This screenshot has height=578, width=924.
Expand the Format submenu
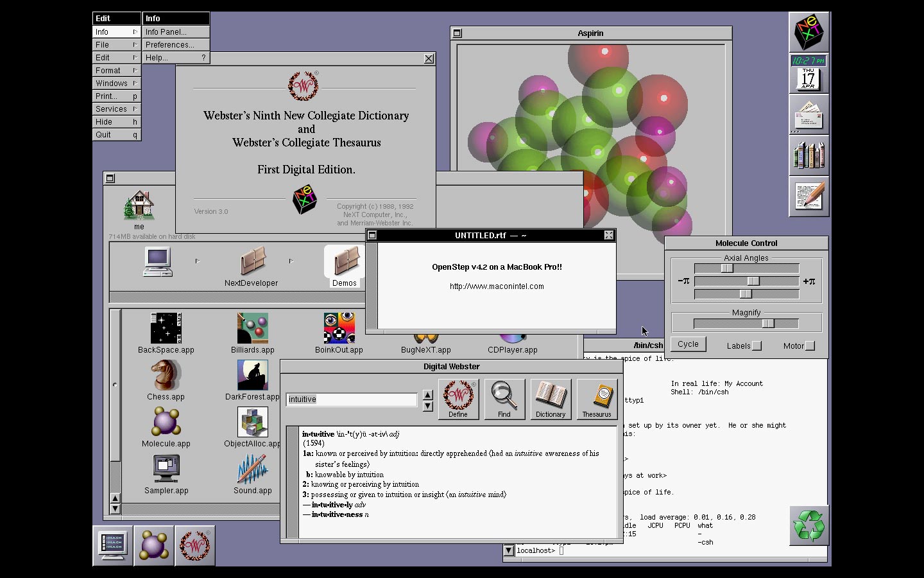point(117,70)
